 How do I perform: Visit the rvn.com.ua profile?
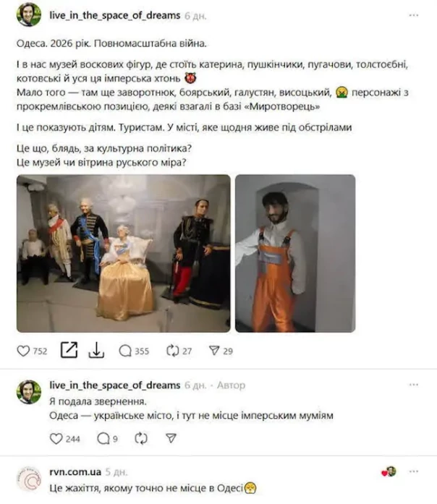pyautogui.click(x=75, y=472)
